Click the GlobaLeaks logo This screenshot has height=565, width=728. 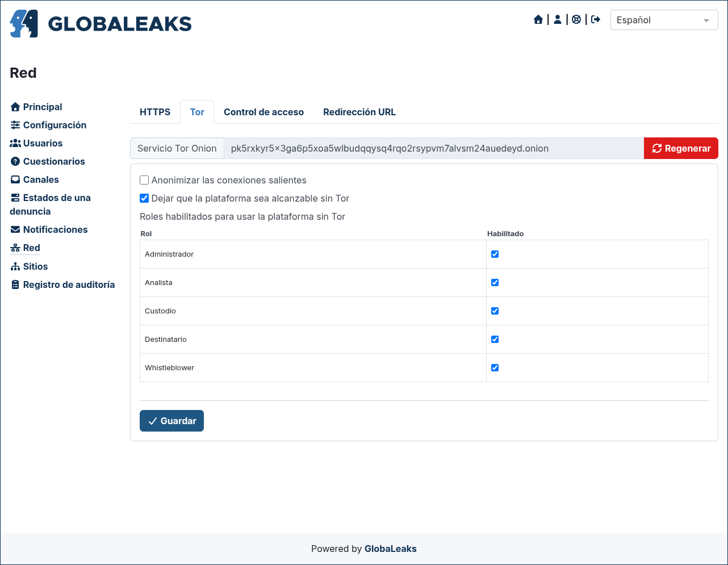[x=101, y=23]
